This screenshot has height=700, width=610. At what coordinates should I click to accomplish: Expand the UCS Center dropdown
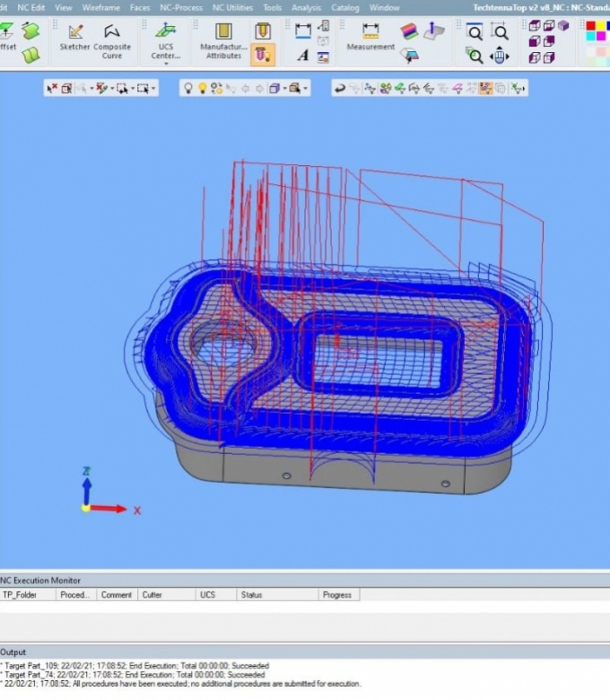click(x=165, y=64)
